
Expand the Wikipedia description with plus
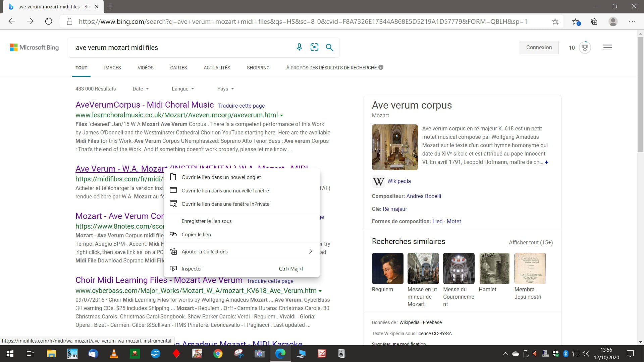point(546,162)
